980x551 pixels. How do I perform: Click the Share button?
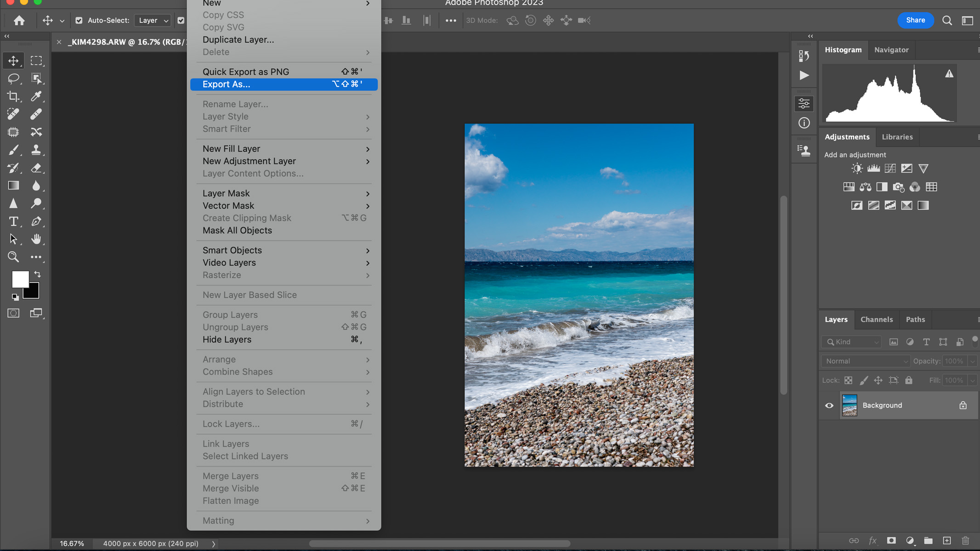pos(915,20)
